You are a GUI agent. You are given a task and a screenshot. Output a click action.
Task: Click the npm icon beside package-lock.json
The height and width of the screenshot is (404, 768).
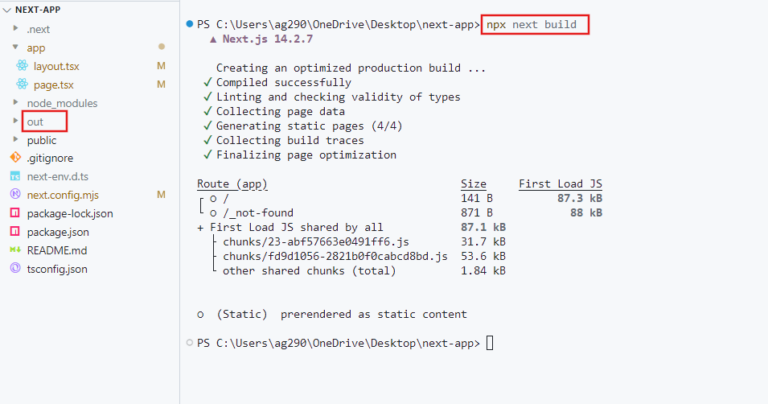[x=15, y=213]
